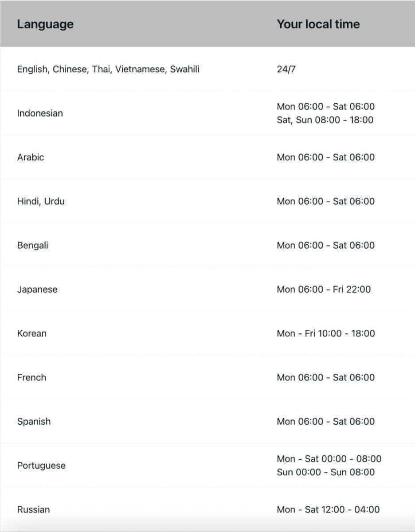Click the "24/7" support hours cell
This screenshot has height=532, width=415.
click(x=286, y=69)
